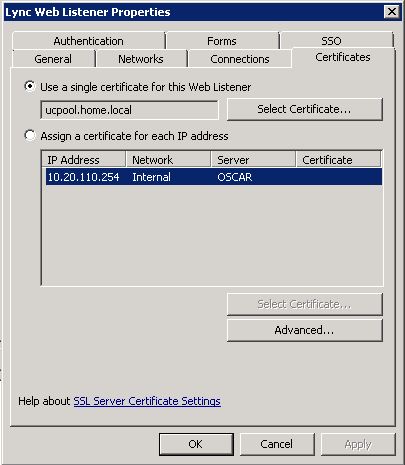
Task: Confirm the dialog with OK
Action: point(196,444)
